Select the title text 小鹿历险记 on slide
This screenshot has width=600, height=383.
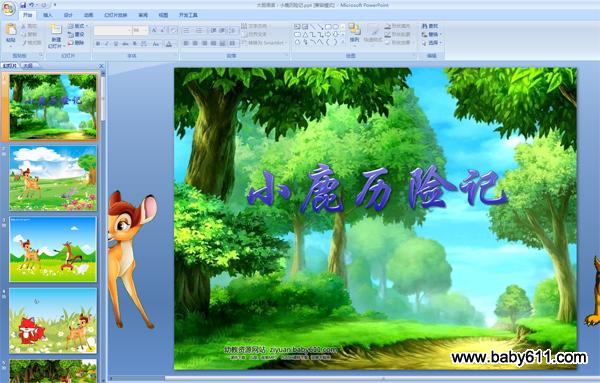click(377, 188)
